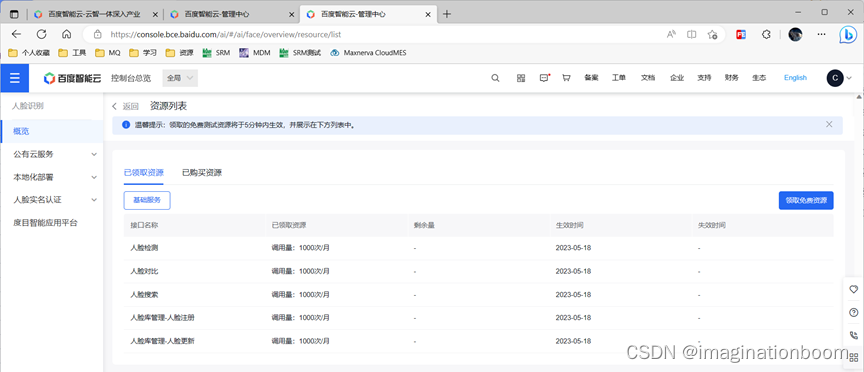Click the heart icon in floating sidebar
Screen dimensions: 864x372
click(854, 289)
